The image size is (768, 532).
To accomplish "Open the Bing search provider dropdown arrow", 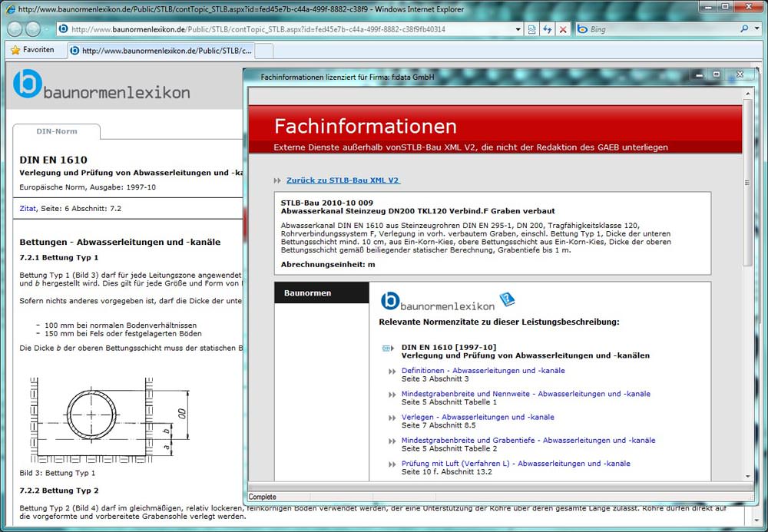I will [x=757, y=29].
